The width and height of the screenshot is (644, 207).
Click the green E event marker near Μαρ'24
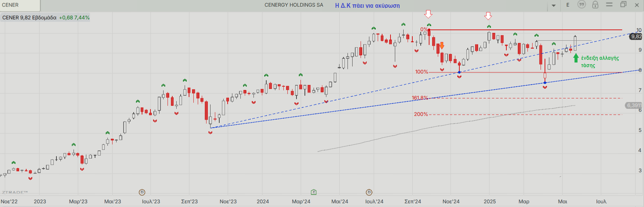[x=314, y=192]
